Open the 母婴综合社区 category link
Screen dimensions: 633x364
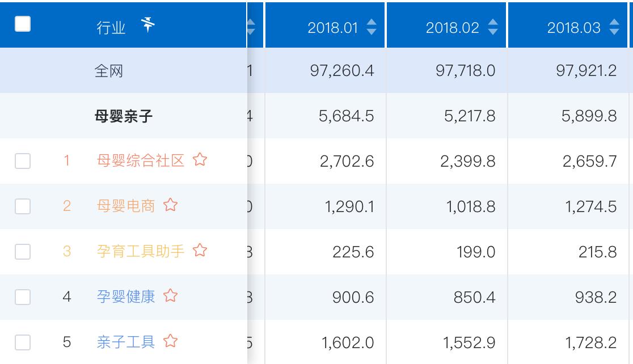(x=141, y=160)
